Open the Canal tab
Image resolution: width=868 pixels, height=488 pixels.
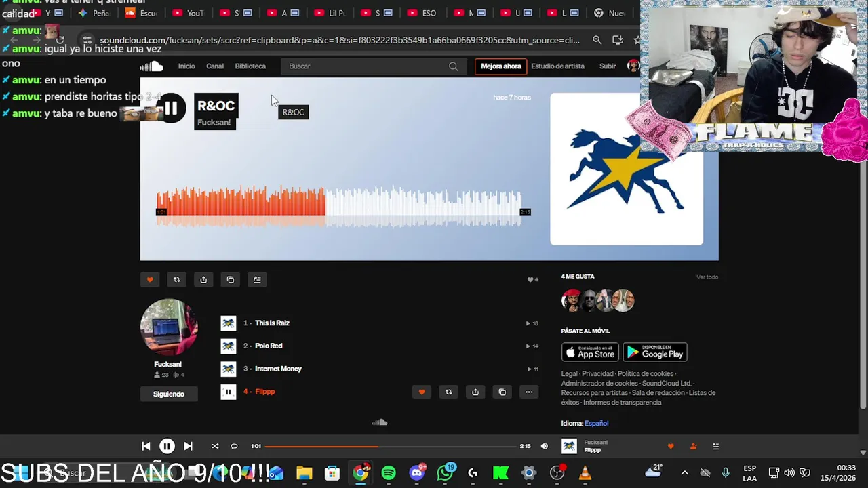[215, 66]
